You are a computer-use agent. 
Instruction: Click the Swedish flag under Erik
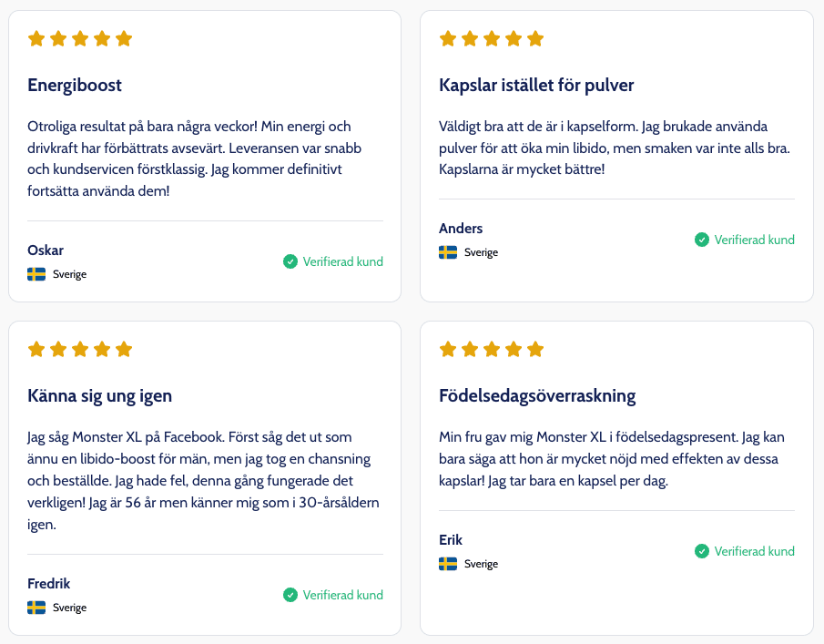tap(448, 564)
